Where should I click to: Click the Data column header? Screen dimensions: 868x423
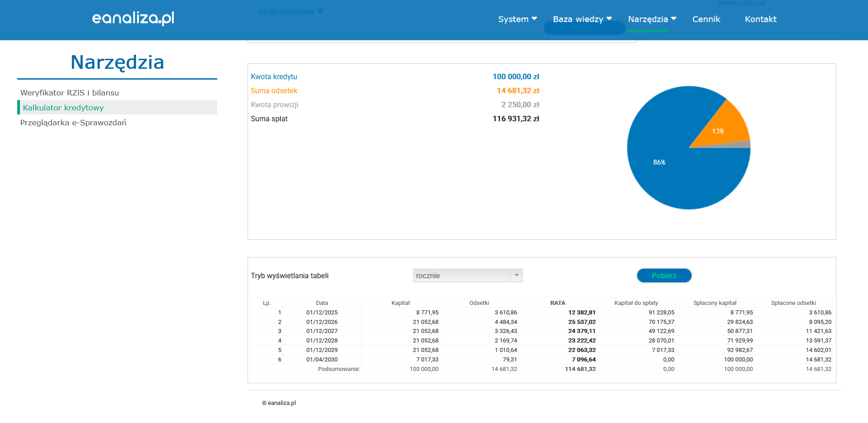(x=322, y=303)
